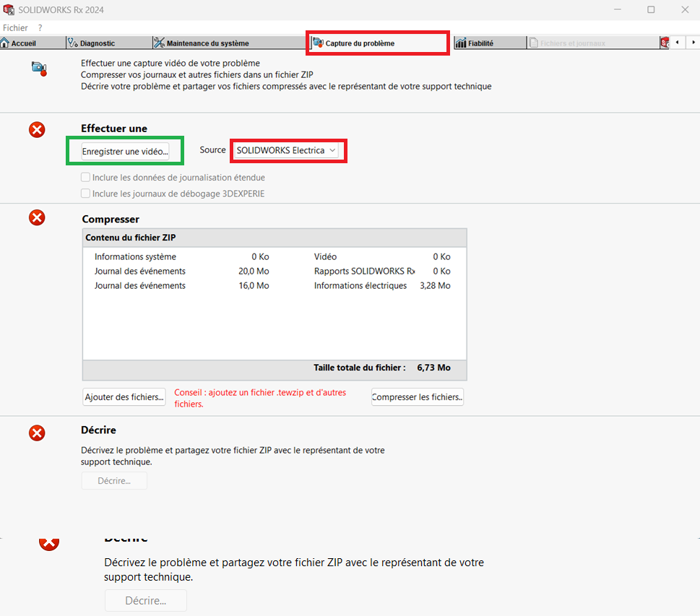Open the Fichiers et journaux tab
700x616 pixels.
pyautogui.click(x=593, y=43)
